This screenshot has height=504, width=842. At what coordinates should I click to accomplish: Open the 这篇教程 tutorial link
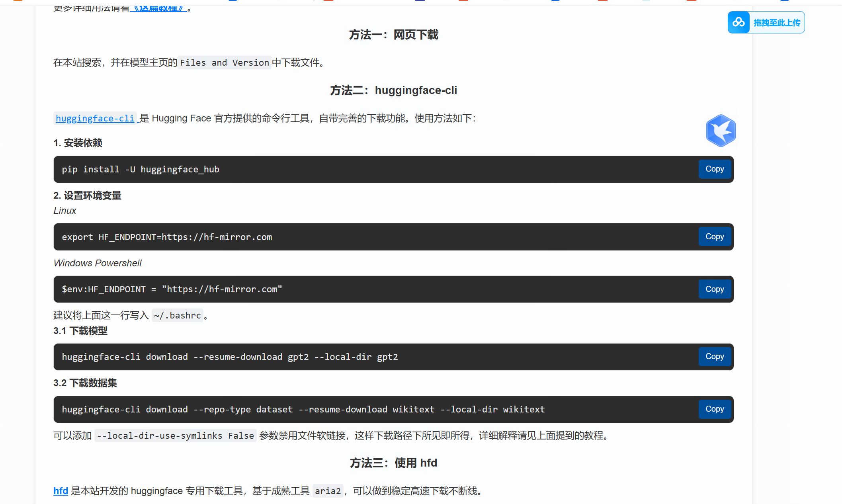coord(158,8)
